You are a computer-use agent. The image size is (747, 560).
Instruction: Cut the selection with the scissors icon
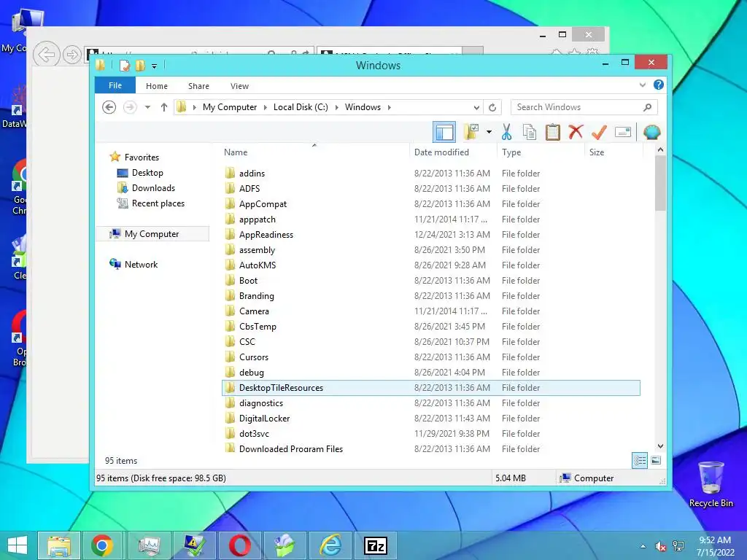506,132
